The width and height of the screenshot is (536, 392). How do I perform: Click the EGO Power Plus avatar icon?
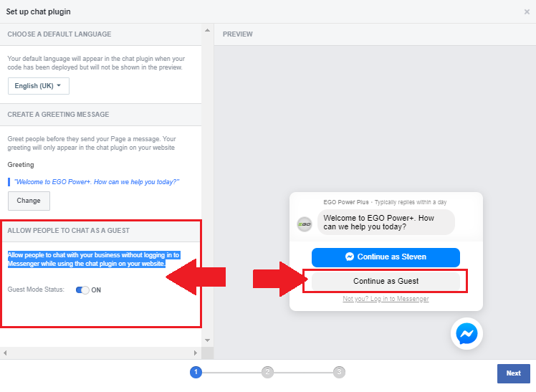305,224
